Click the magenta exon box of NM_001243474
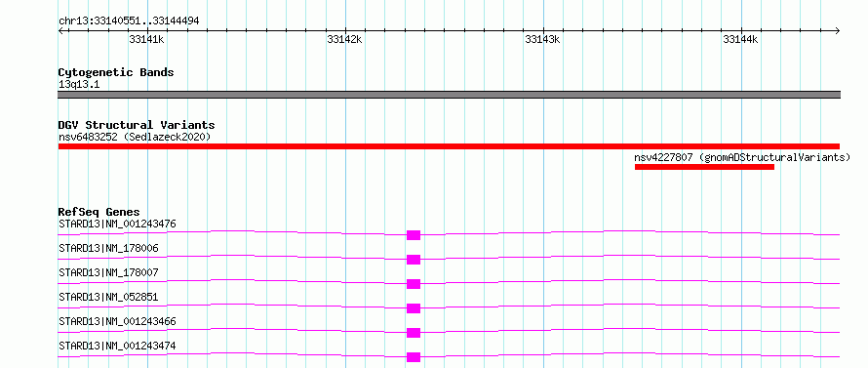This screenshot has width=868, height=368. click(414, 357)
